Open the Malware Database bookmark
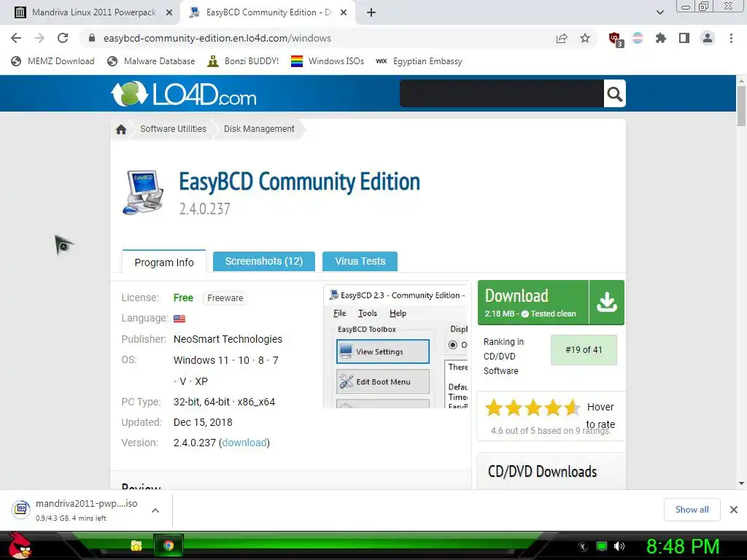The height and width of the screenshot is (560, 747). pos(152,61)
